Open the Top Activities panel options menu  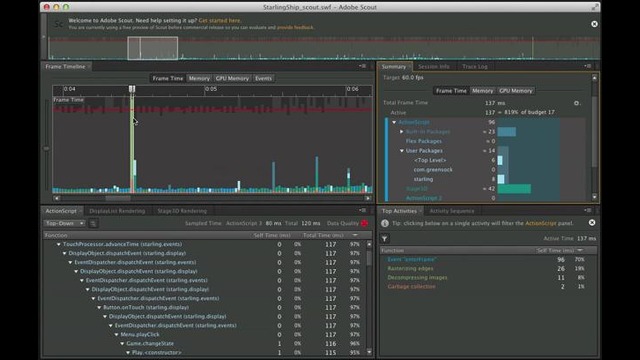588,211
